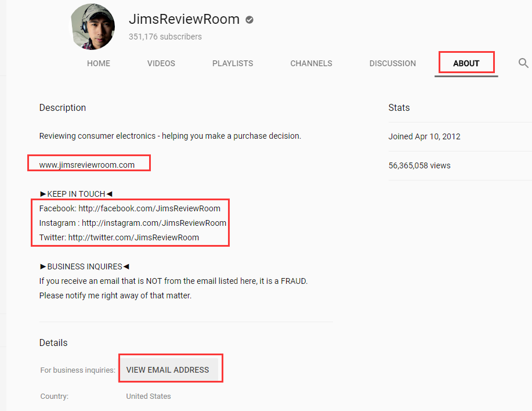Click the JimsReviewRoom profile avatar
This screenshot has width=532, height=411.
[x=93, y=27]
